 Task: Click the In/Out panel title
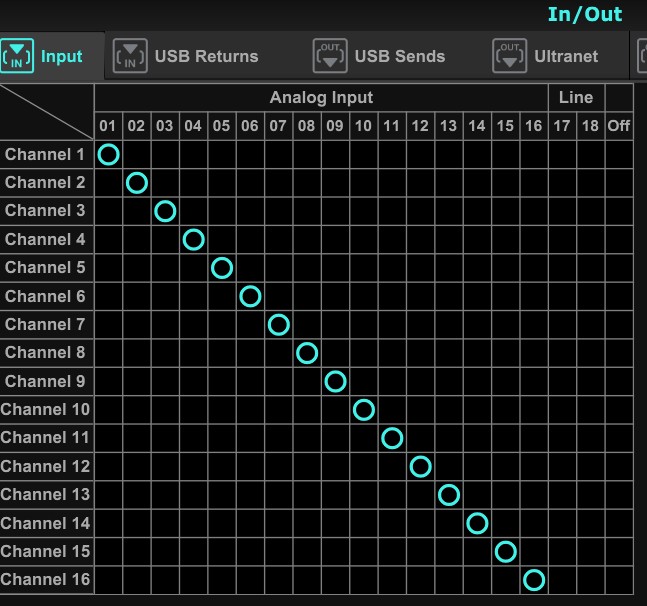pos(585,14)
